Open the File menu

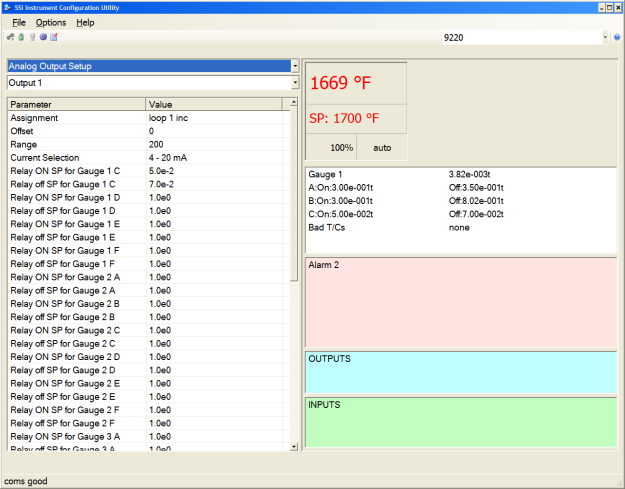click(19, 22)
